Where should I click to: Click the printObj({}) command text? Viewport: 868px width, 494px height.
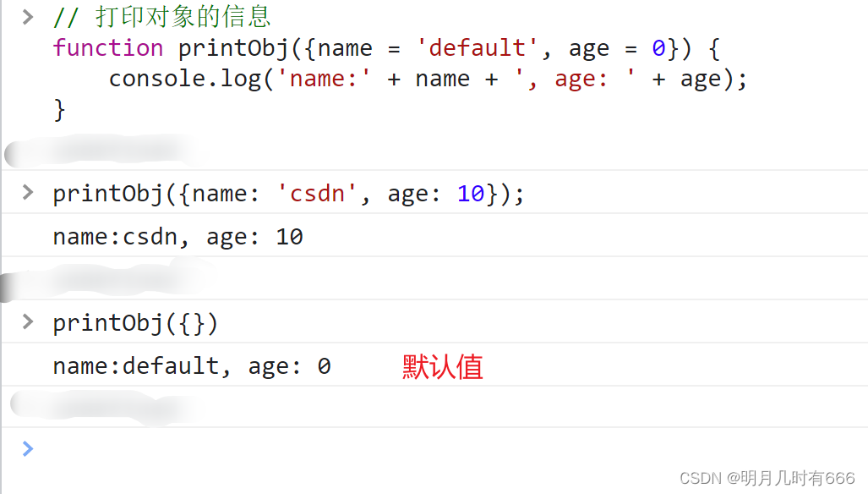click(x=135, y=323)
